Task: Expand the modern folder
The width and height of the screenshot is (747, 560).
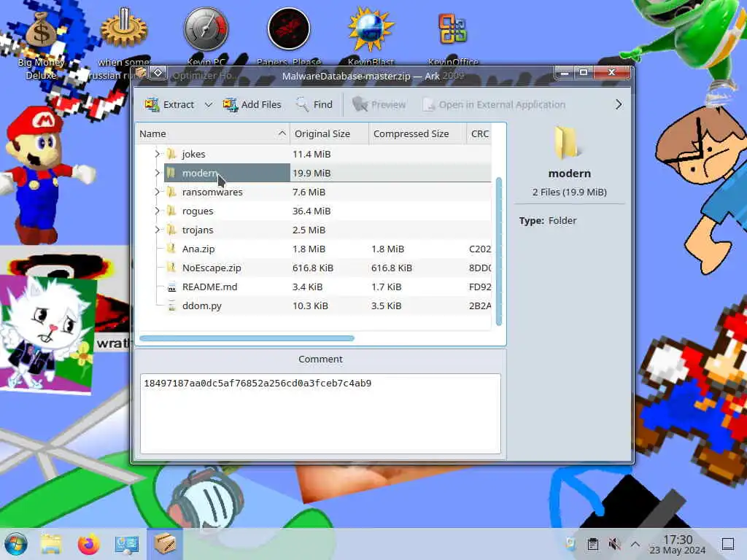Action: (157, 173)
